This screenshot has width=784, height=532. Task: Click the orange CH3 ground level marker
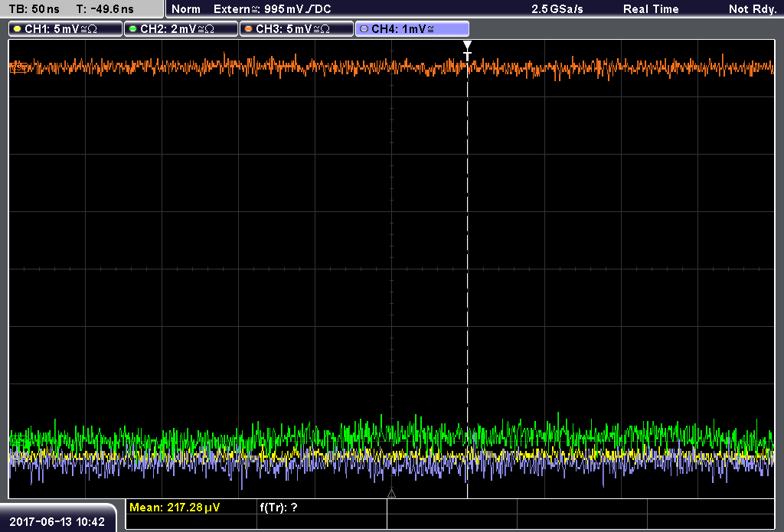tap(18, 67)
